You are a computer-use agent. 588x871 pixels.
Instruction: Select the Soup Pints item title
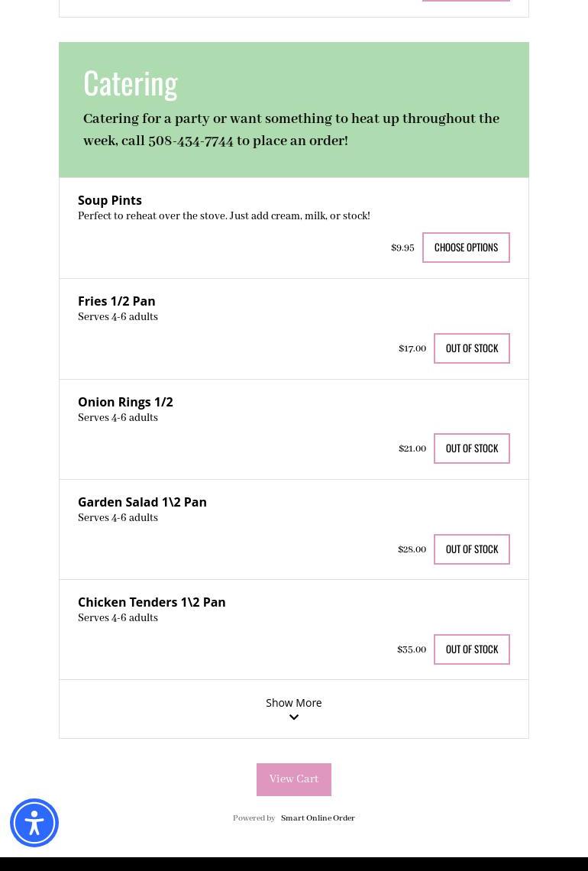[x=109, y=199]
